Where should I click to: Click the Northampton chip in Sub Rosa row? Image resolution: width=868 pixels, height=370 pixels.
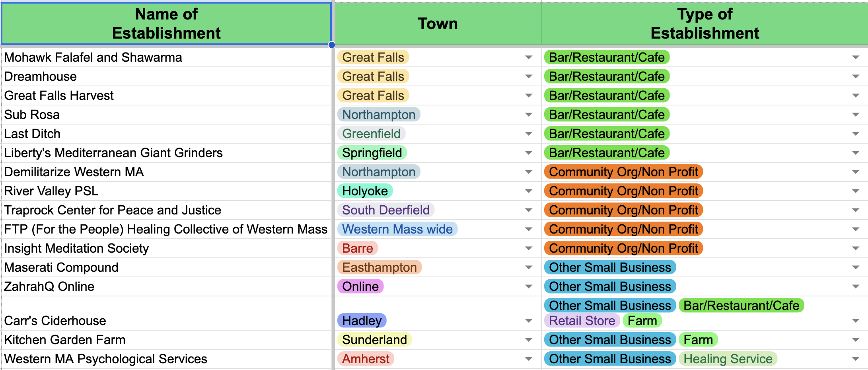coord(379,115)
